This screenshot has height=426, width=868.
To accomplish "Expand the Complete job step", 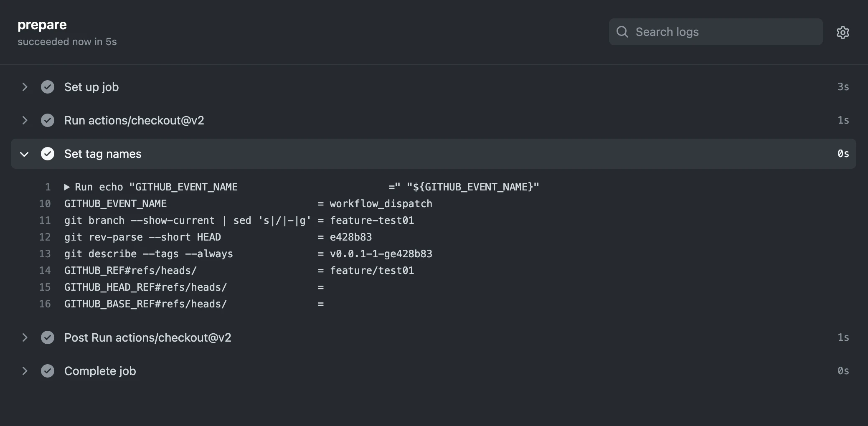I will (25, 371).
